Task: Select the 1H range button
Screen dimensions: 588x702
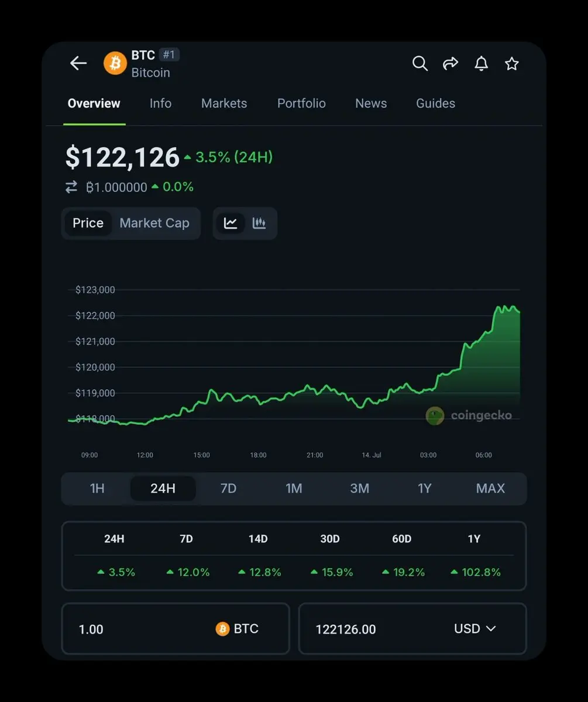Action: click(97, 488)
